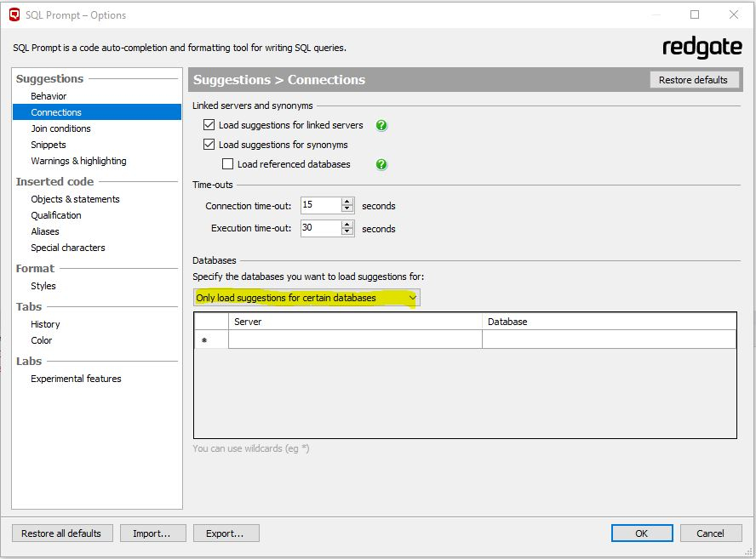Click the Suggestions section heading
756x559 pixels.
pyautogui.click(x=49, y=78)
